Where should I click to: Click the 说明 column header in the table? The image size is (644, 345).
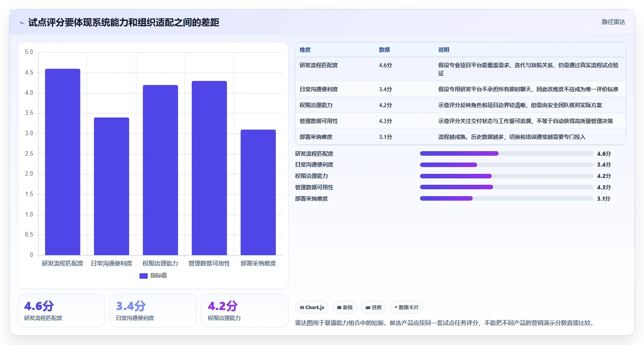click(444, 50)
